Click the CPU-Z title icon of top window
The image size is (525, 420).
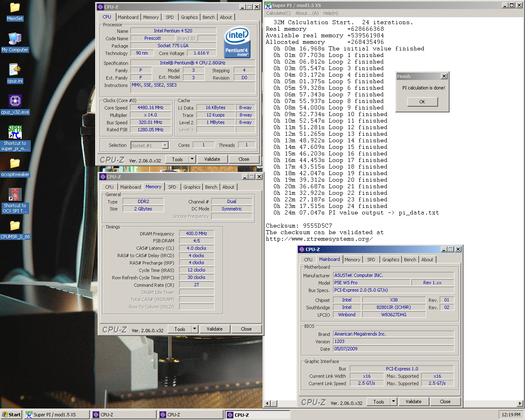click(100, 7)
